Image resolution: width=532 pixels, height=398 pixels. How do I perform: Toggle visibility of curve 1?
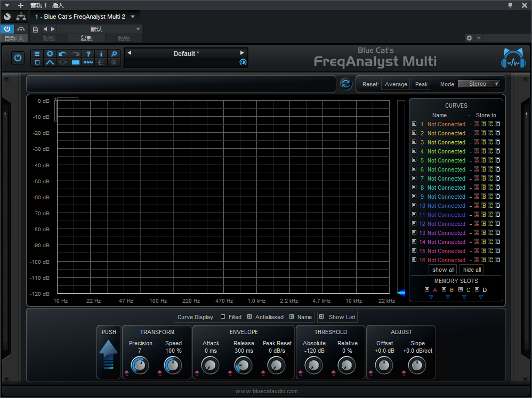414,124
